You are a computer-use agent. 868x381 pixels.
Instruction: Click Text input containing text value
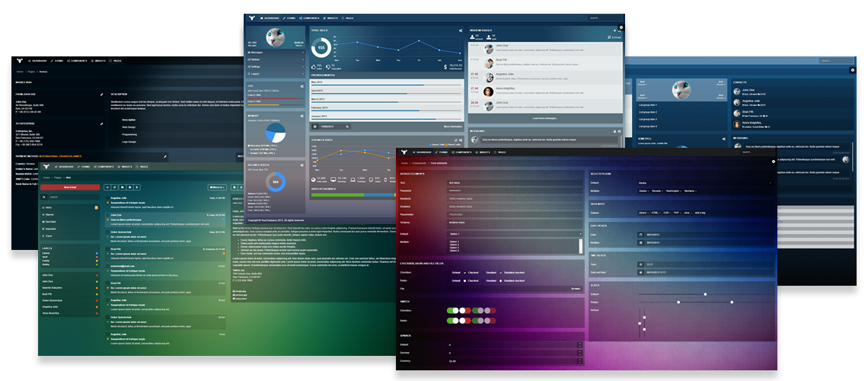(515, 182)
